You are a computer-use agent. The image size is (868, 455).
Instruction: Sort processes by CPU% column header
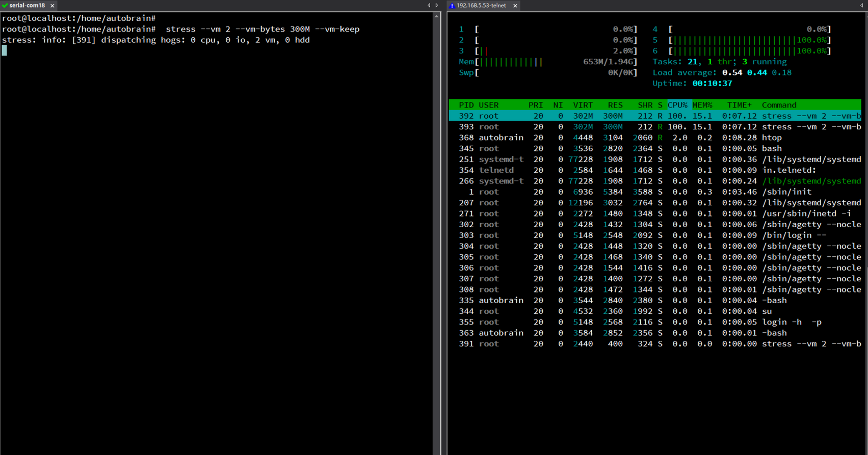[678, 105]
